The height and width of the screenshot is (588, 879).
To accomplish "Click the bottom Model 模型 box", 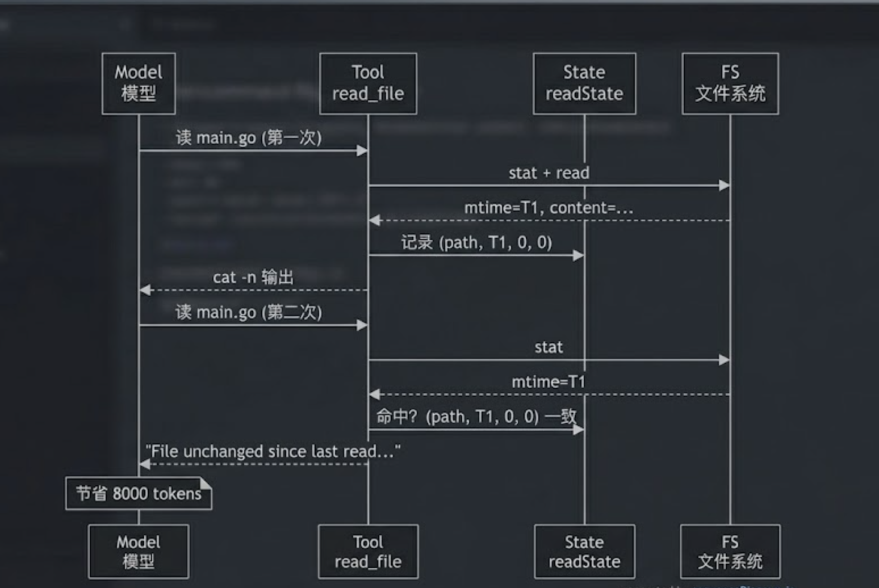I will [139, 551].
